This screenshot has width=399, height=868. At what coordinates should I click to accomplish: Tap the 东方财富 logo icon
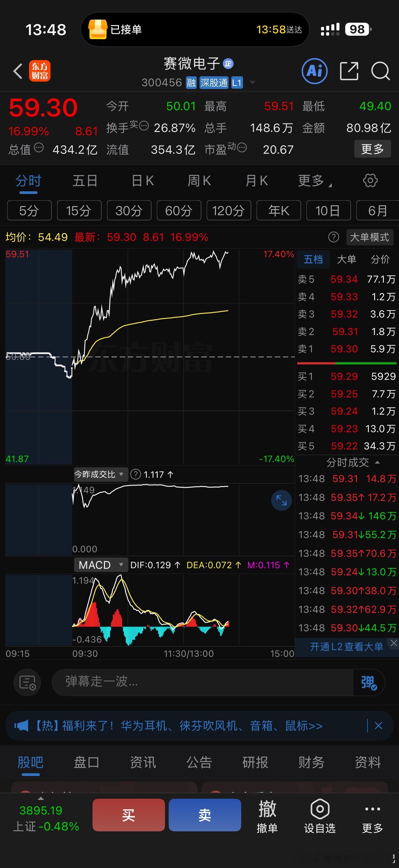40,71
